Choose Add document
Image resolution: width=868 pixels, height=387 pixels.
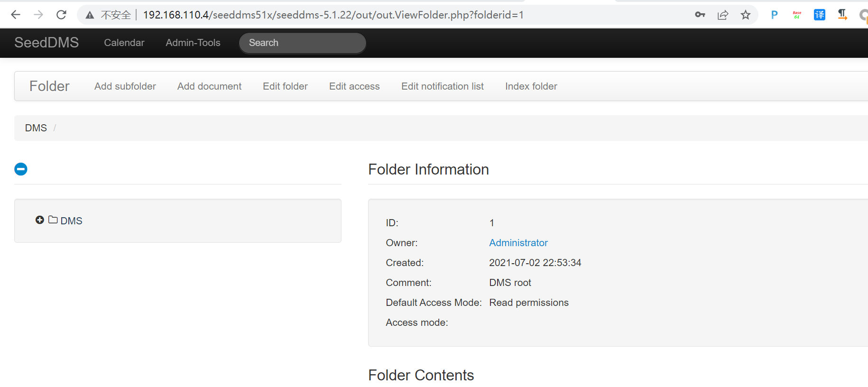tap(210, 86)
